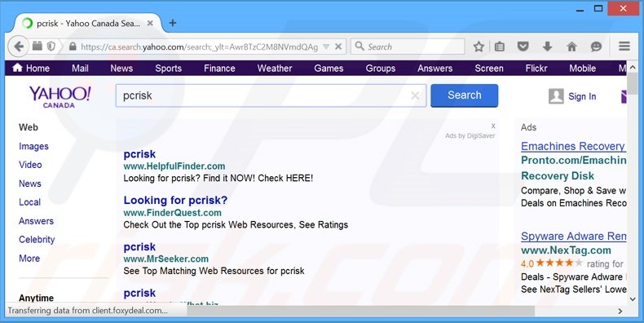Image resolution: width=644 pixels, height=323 pixels.
Task: Click the padlock site security icon
Action: pyautogui.click(x=73, y=46)
